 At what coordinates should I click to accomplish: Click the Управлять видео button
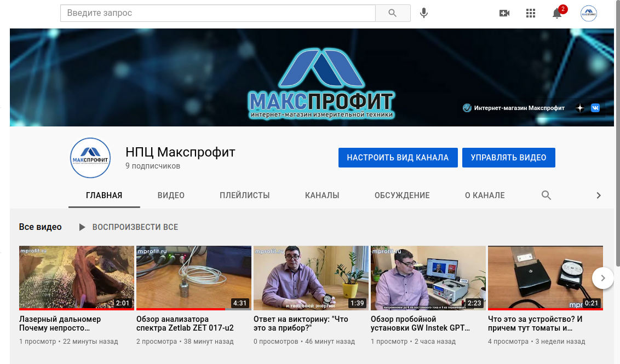click(x=508, y=158)
